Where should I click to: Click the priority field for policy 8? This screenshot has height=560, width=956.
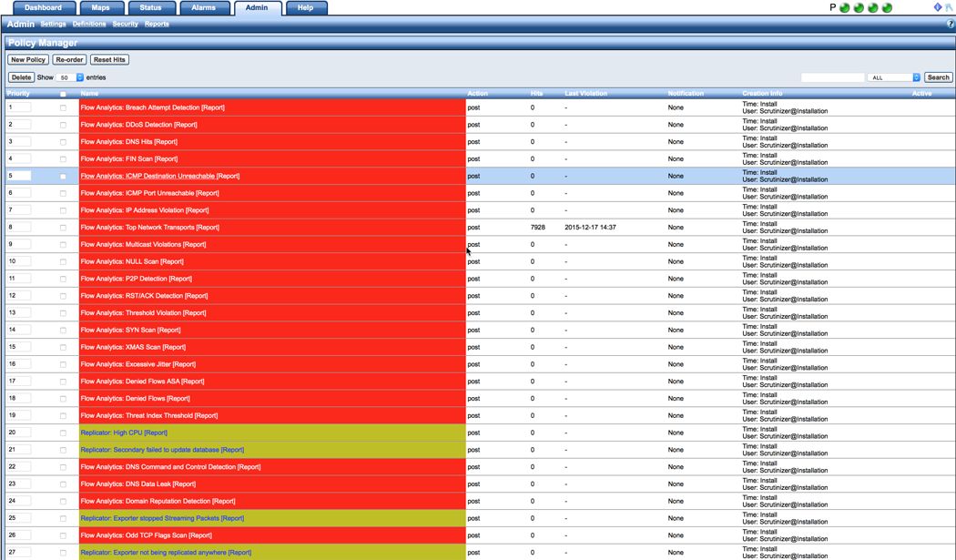pos(19,227)
